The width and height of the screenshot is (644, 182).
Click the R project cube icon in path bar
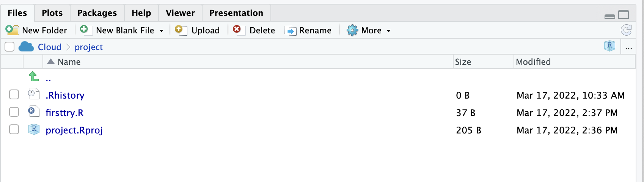point(609,46)
